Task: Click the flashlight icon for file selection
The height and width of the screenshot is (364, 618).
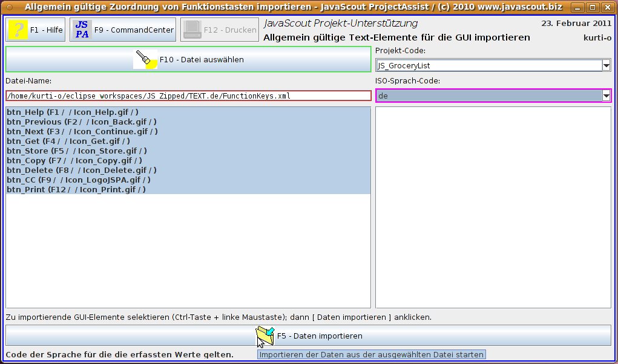Action: 146,59
